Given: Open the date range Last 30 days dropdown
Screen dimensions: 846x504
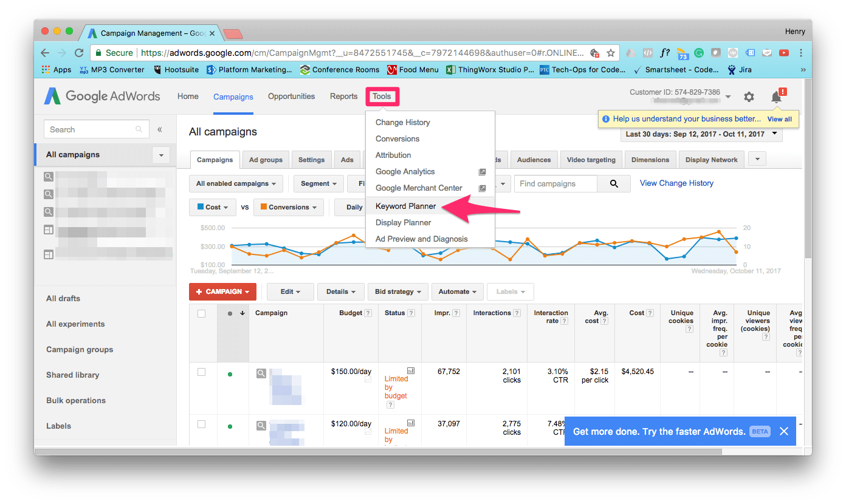Looking at the screenshot, I should point(701,134).
